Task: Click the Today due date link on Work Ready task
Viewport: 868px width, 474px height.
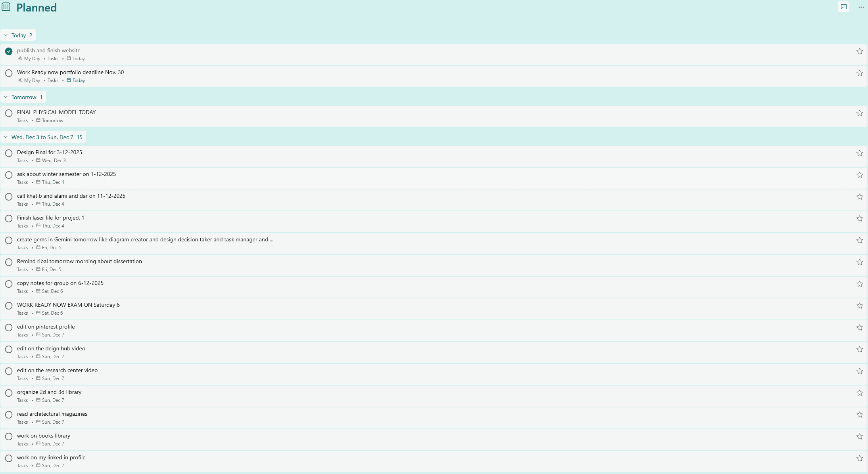Action: click(79, 80)
